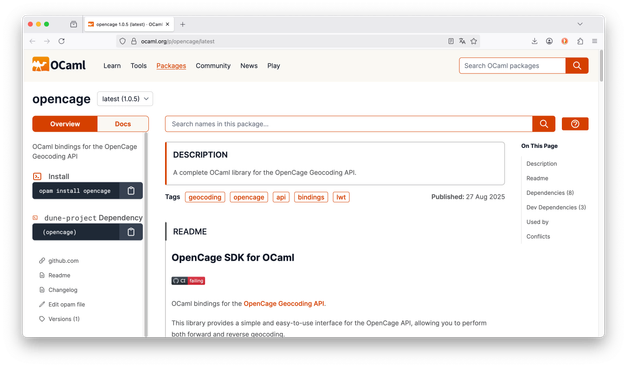
Task: Open the extensions puzzle icon
Action: pyautogui.click(x=580, y=41)
